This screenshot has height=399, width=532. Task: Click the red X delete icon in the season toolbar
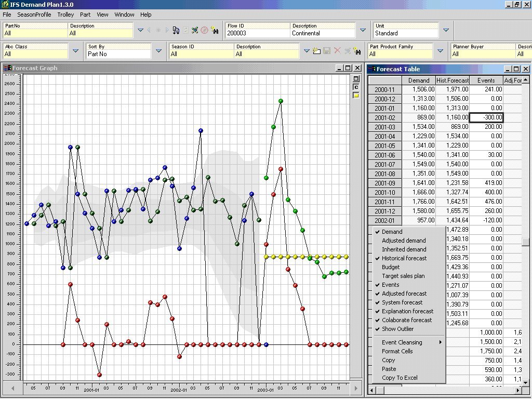tap(337, 50)
